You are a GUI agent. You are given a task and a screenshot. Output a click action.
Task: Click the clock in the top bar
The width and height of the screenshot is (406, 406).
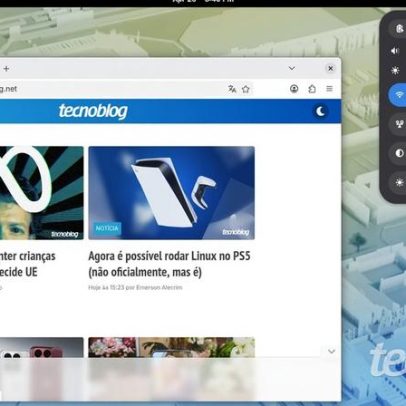click(203, 1)
